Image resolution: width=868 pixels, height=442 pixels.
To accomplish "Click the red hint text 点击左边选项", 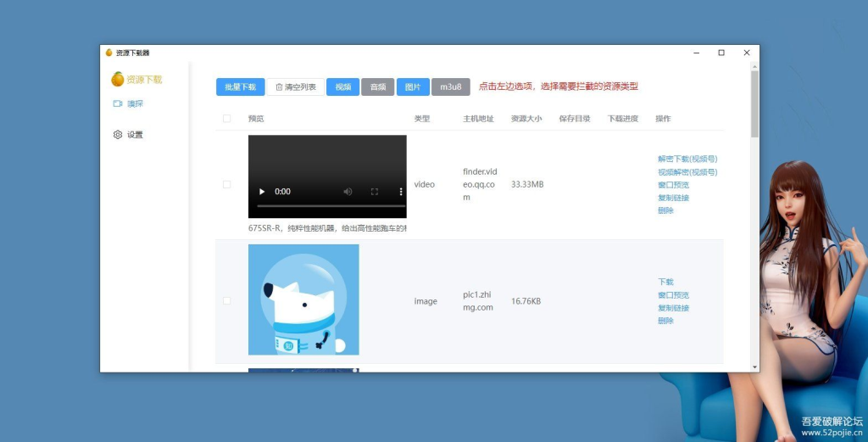I will pyautogui.click(x=558, y=87).
